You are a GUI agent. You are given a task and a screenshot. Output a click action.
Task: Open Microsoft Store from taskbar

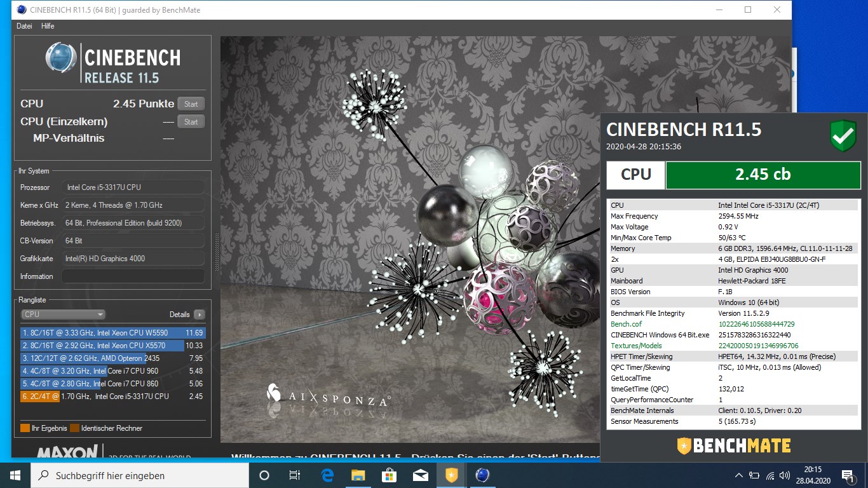pos(389,475)
